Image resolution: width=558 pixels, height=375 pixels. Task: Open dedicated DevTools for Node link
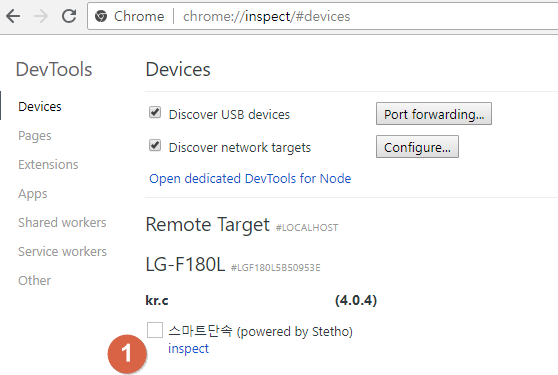250,179
